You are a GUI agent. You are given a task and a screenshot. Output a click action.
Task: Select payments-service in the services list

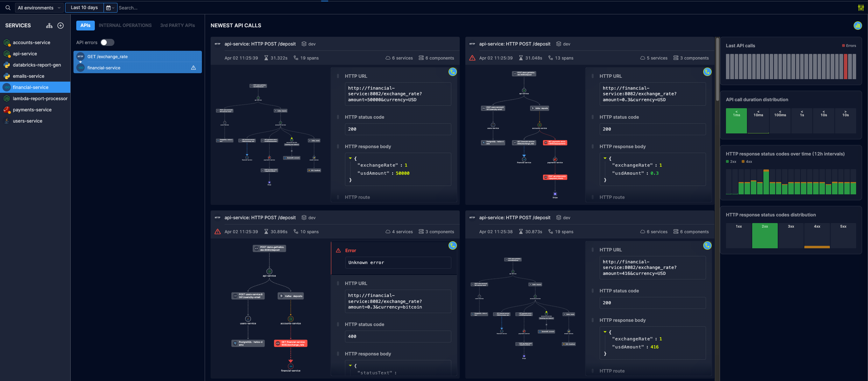point(32,110)
